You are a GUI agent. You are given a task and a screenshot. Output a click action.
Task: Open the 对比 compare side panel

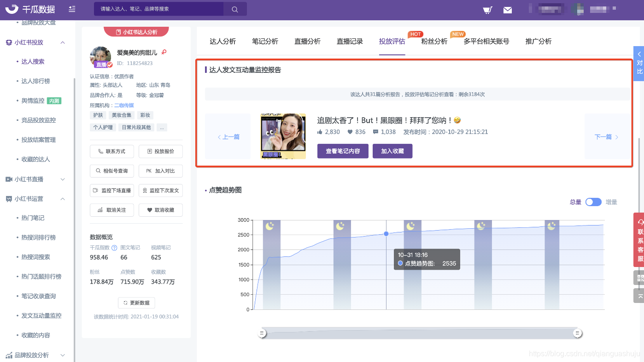point(639,63)
